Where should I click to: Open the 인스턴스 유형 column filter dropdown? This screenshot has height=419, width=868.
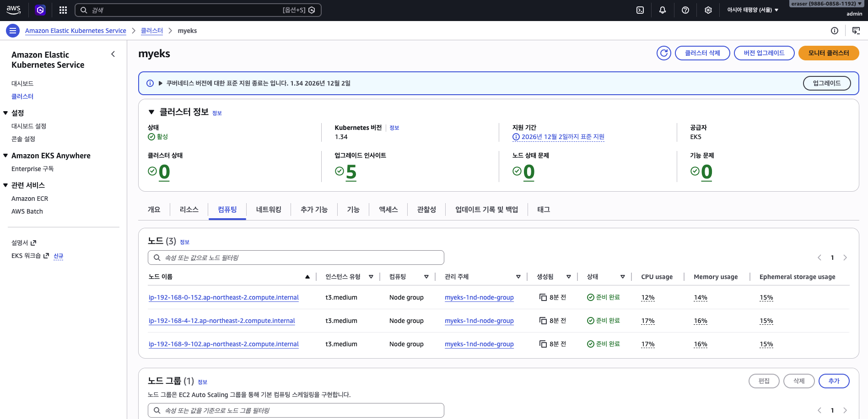[x=371, y=277]
